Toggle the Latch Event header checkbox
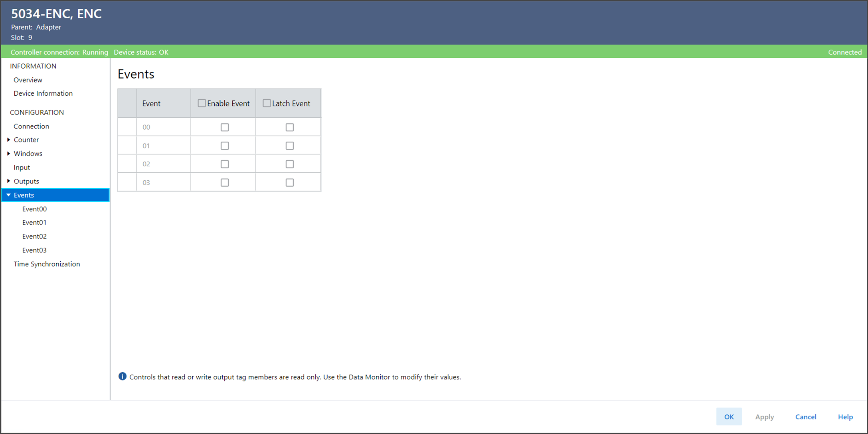Image resolution: width=868 pixels, height=434 pixels. 267,103
